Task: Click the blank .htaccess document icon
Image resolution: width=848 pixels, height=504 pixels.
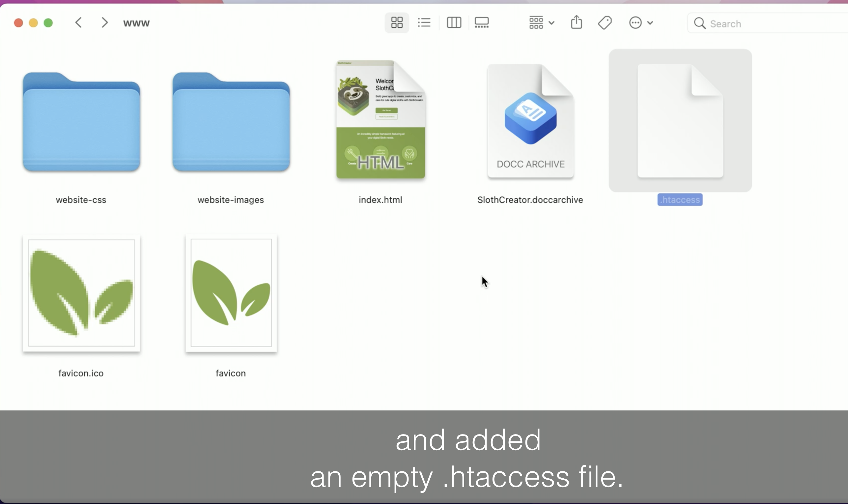Action: [680, 121]
